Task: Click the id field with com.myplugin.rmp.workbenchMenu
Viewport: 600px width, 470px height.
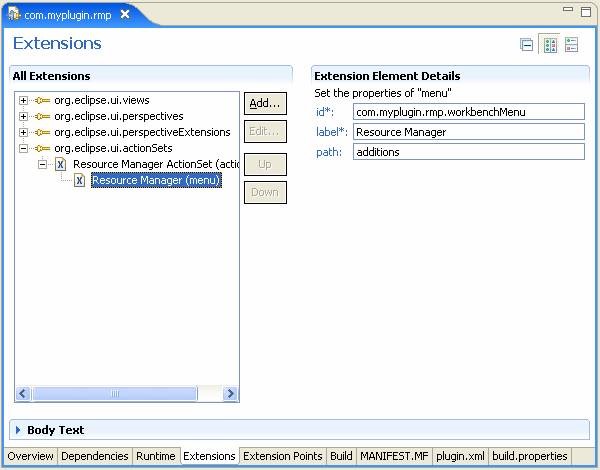Action: coord(468,112)
